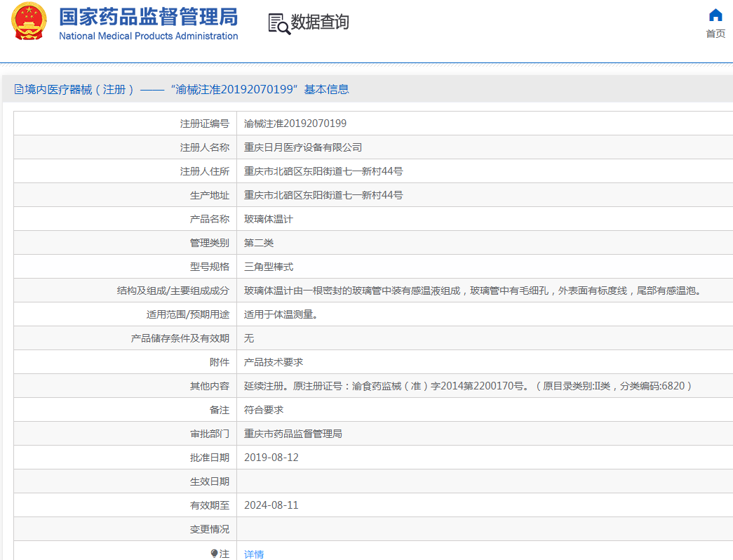Click the 产品名称 row label

(210, 219)
